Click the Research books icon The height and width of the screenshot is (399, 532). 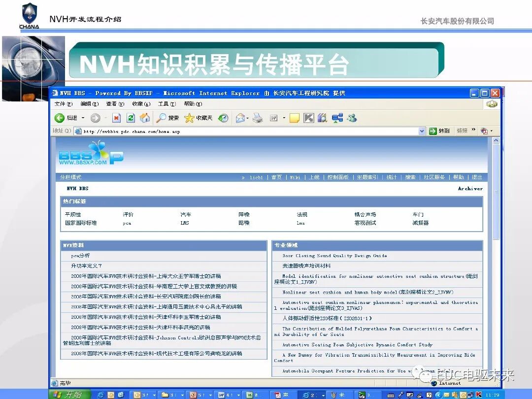(322, 118)
